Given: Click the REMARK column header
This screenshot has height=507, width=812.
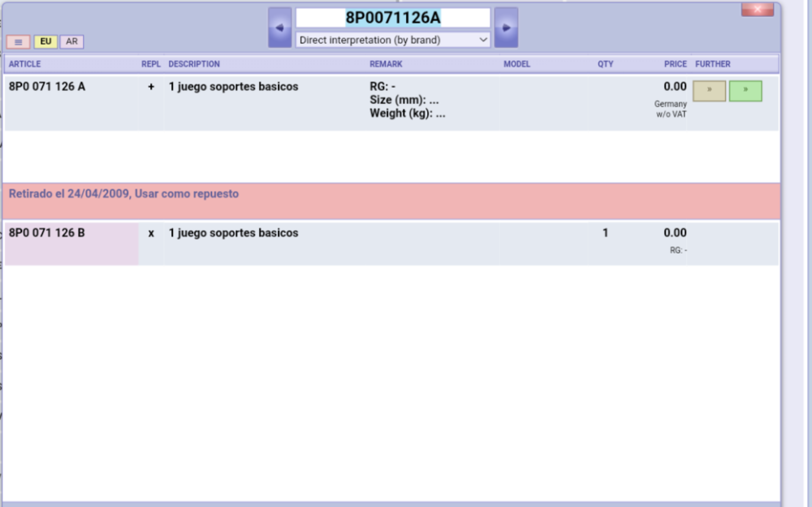Looking at the screenshot, I should 386,64.
